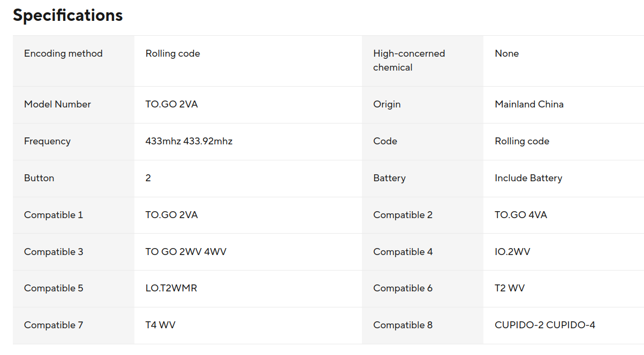Select the IO.2WV value
The width and height of the screenshot is (644, 355).
coord(512,252)
